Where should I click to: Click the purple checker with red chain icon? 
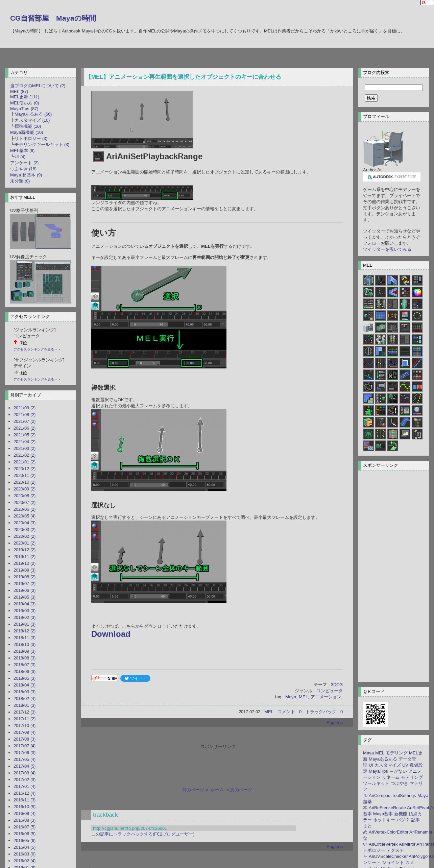click(x=368, y=446)
